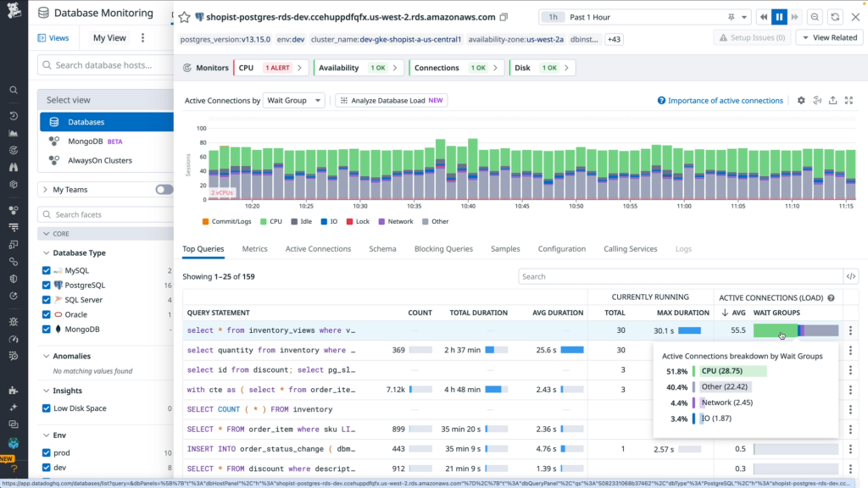Open the chart settings gear icon
The image size is (868, 488).
click(x=800, y=100)
